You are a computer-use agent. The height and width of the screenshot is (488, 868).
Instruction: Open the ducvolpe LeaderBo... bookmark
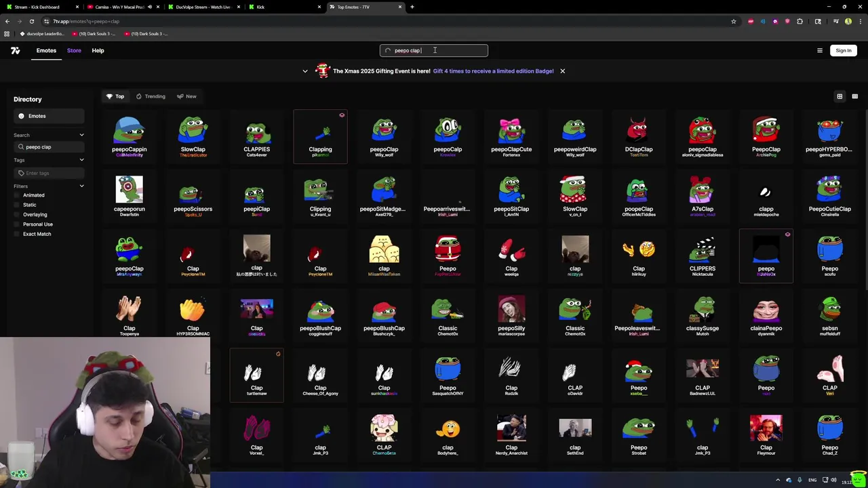42,33
